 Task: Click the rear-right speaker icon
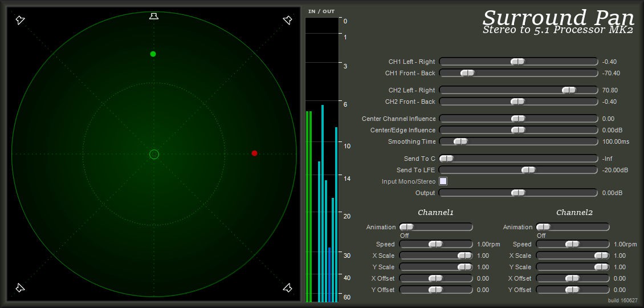pos(288,287)
